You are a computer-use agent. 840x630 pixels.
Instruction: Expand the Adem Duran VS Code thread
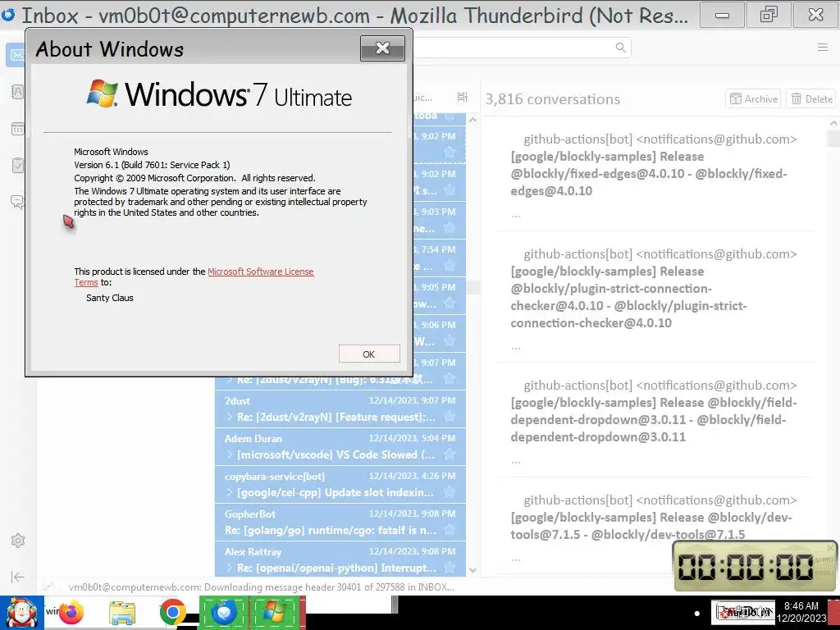(x=230, y=454)
